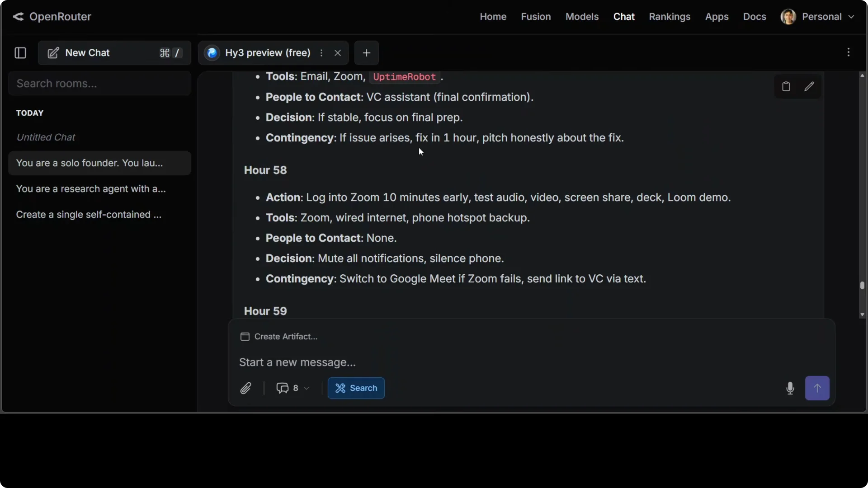Click the UptimeRobot code text
Screen dimensions: 868x488
[x=404, y=77]
